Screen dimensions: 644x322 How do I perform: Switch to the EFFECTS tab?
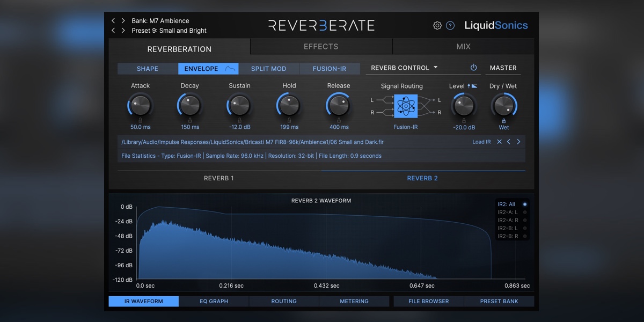click(x=321, y=47)
